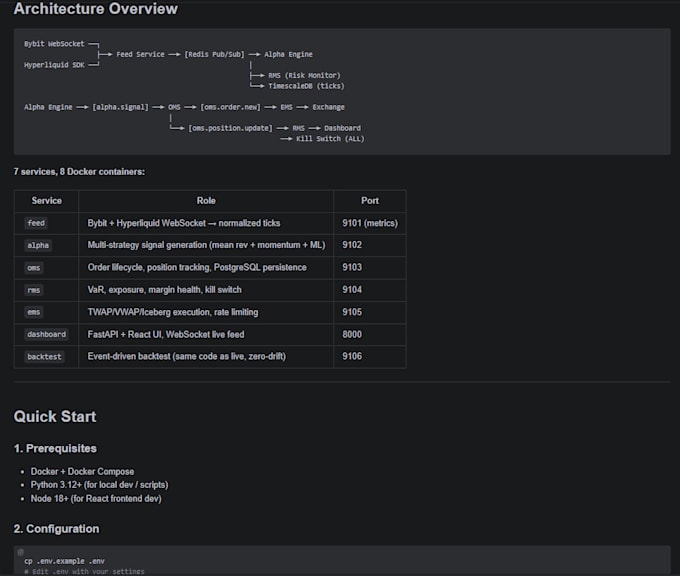Click "Exchange" in the diagram
This screenshot has width=680, height=576.
point(328,107)
